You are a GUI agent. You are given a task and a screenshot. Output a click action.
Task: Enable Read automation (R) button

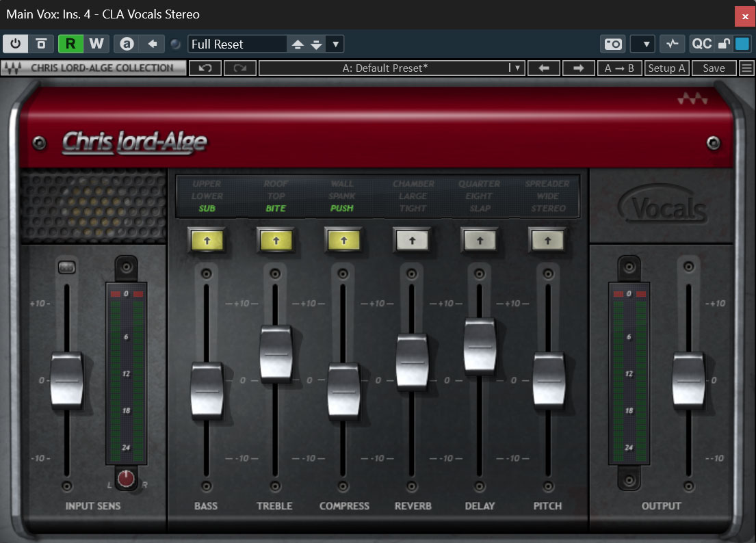pos(70,44)
